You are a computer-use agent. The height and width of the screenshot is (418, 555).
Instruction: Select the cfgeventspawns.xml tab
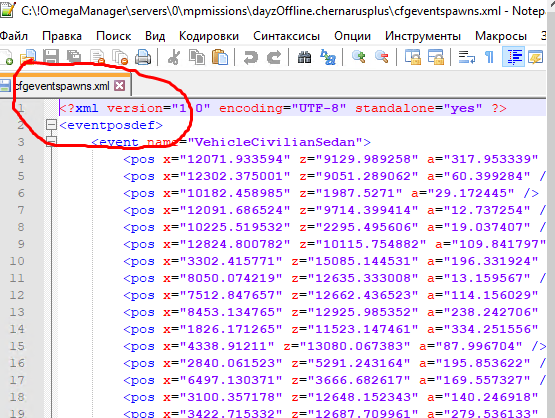[x=62, y=86]
